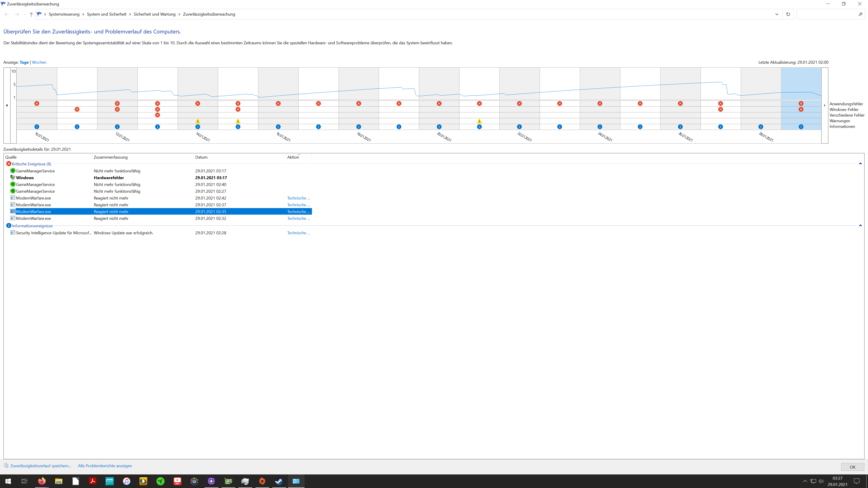Image resolution: width=868 pixels, height=488 pixels.
Task: Open Steam from the taskbar
Action: pyautogui.click(x=279, y=481)
